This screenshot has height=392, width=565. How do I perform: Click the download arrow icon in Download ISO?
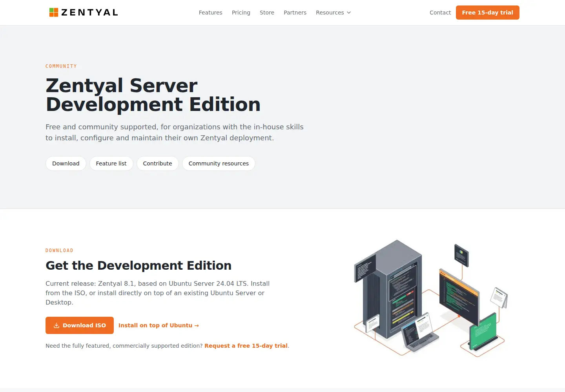(56, 325)
